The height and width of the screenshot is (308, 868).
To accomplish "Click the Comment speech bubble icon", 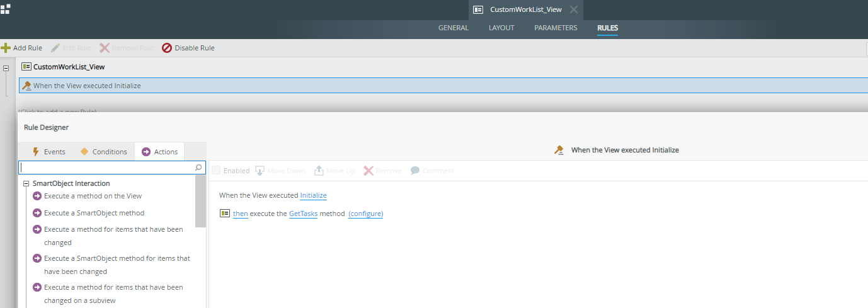I will click(x=415, y=171).
